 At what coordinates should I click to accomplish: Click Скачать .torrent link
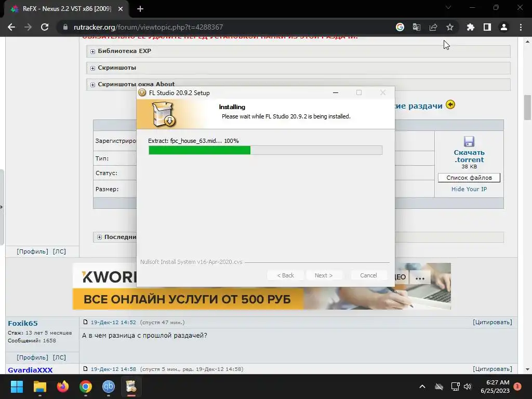click(x=469, y=156)
